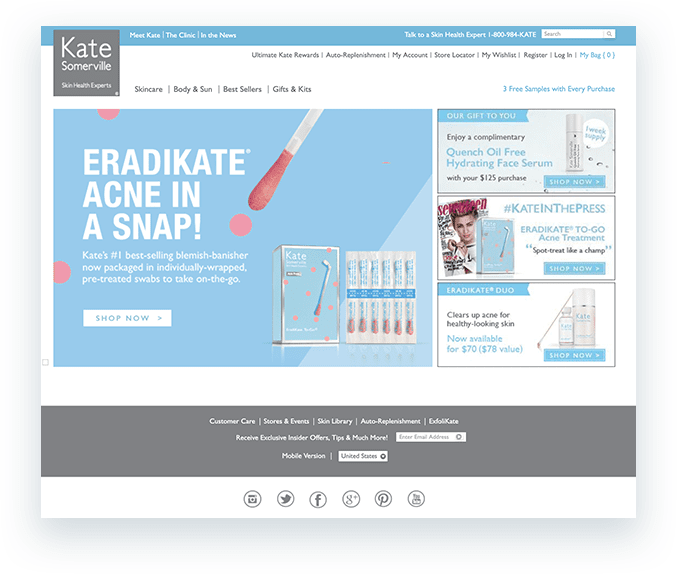Open the Gifts & Kits menu

(x=292, y=89)
